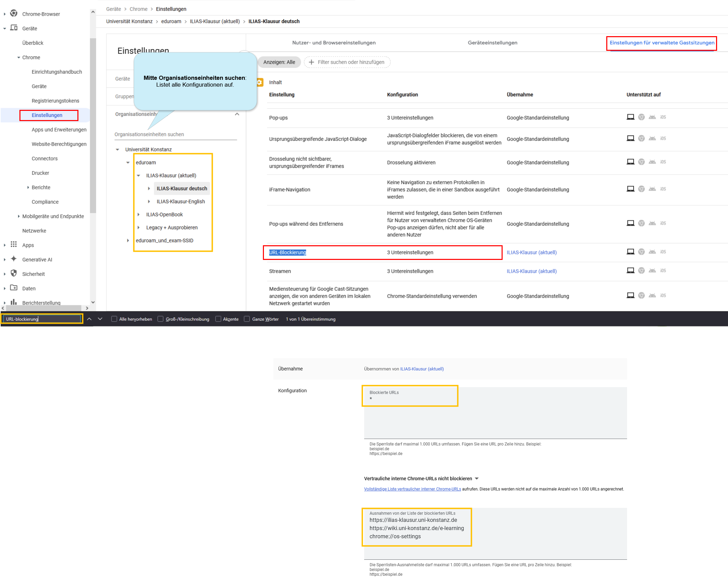Click Übernommen von ILIAS-Klausur (aktuell) link
Screen dimensions: 728x586
coord(422,369)
